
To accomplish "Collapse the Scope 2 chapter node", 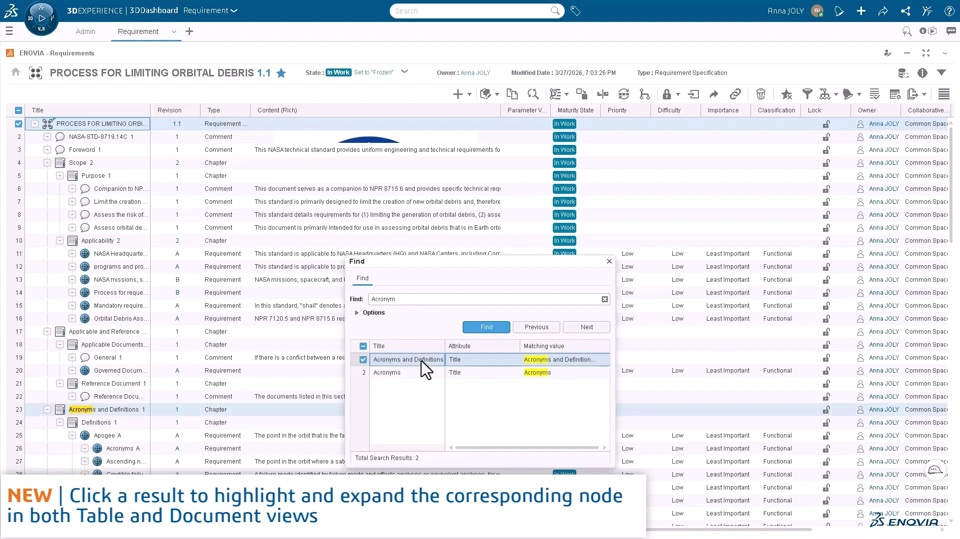I will tap(47, 162).
